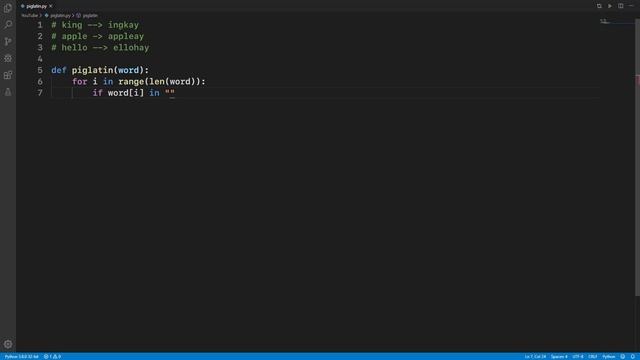Open the Source Control view
This screenshot has height=360, width=640.
[8, 41]
